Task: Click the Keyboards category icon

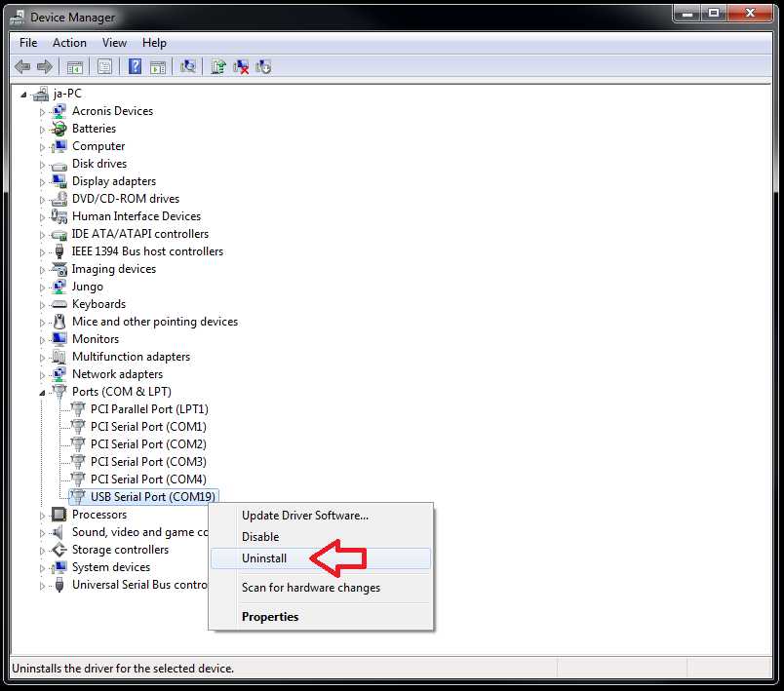Action: 59,304
